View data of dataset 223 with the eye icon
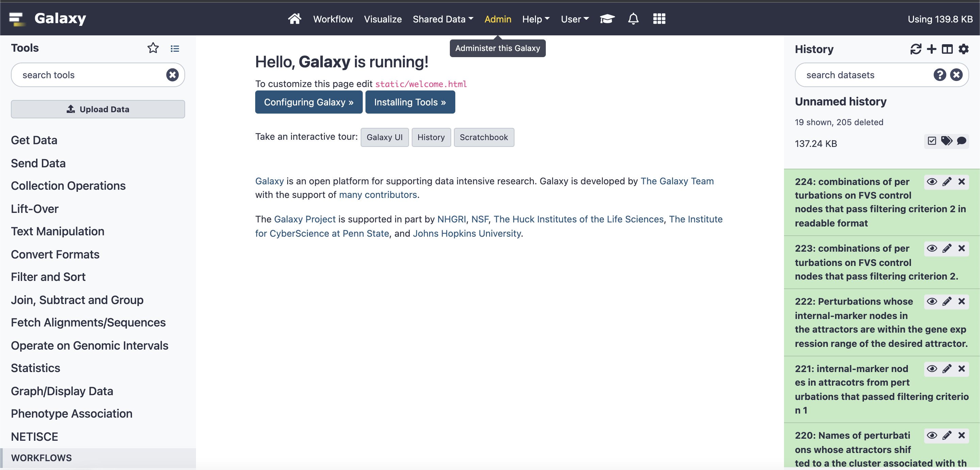980x470 pixels. [932, 248]
